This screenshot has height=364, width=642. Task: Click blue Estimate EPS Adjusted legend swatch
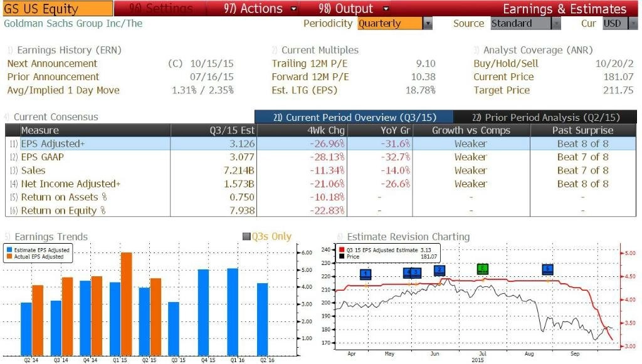(9, 250)
